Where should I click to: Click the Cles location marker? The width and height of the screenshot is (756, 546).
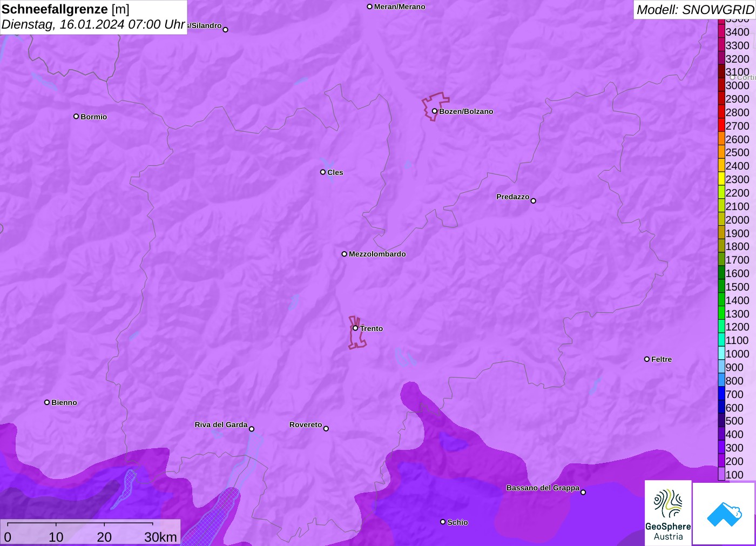(323, 172)
